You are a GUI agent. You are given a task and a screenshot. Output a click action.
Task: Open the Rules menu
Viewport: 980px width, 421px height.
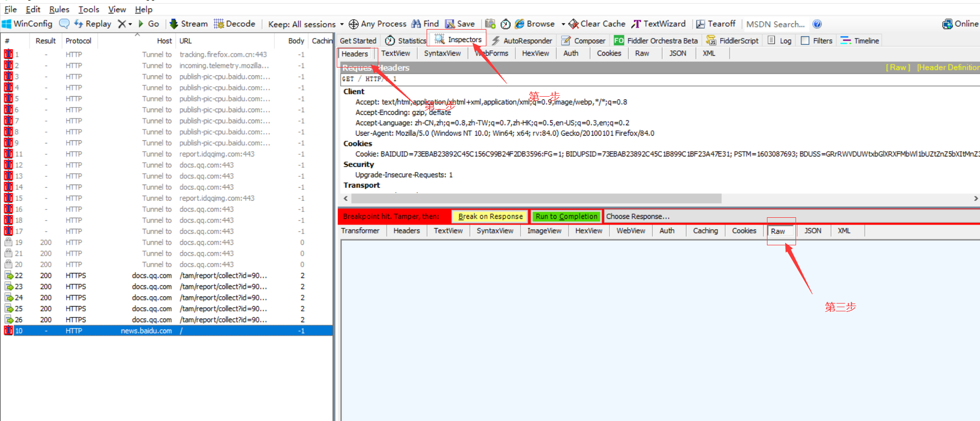click(59, 9)
